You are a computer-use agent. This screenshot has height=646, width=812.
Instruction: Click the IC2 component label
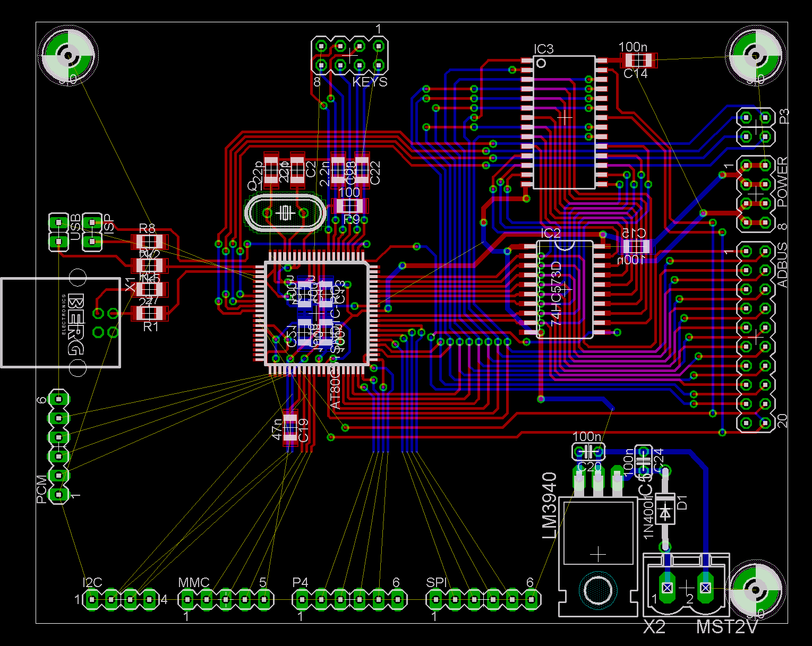click(x=551, y=234)
